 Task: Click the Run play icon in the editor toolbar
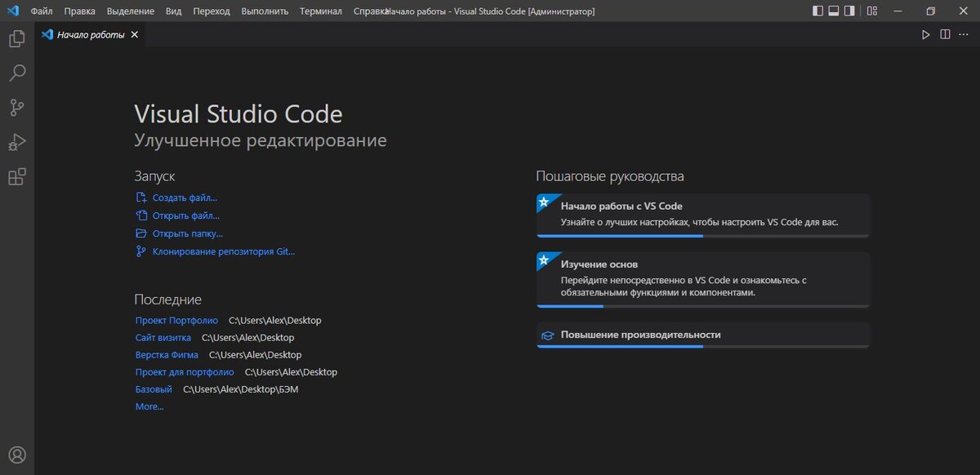[925, 35]
